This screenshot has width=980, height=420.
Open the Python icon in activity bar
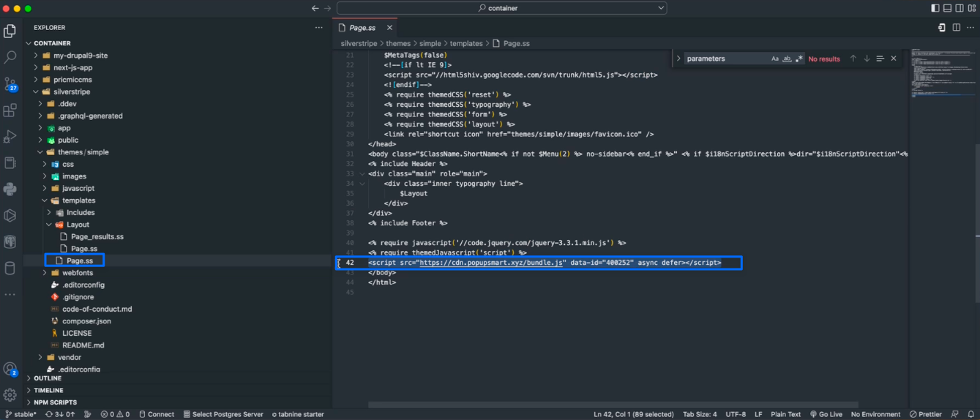click(x=10, y=190)
